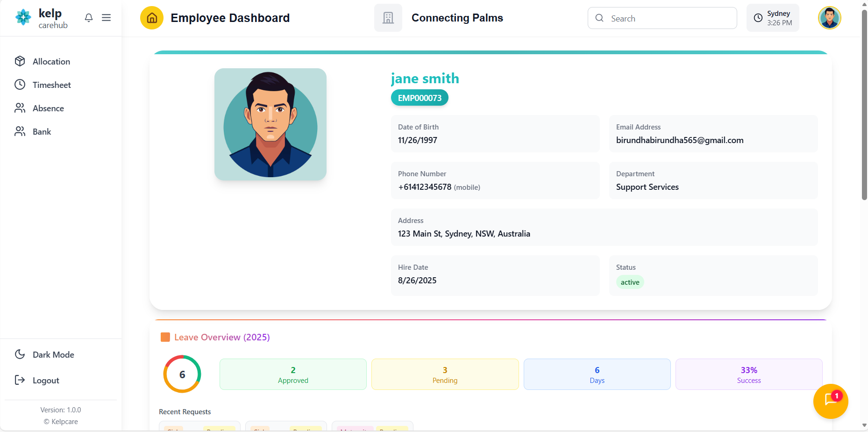Collapse sidebar with hamburger menu icon
868x432 pixels.
point(107,18)
